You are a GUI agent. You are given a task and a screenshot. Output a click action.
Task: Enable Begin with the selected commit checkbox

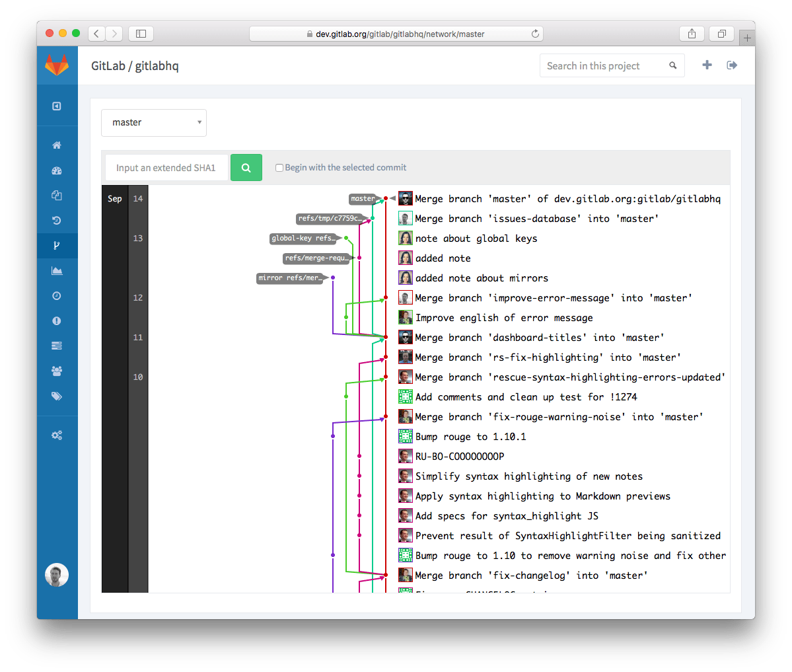click(279, 168)
